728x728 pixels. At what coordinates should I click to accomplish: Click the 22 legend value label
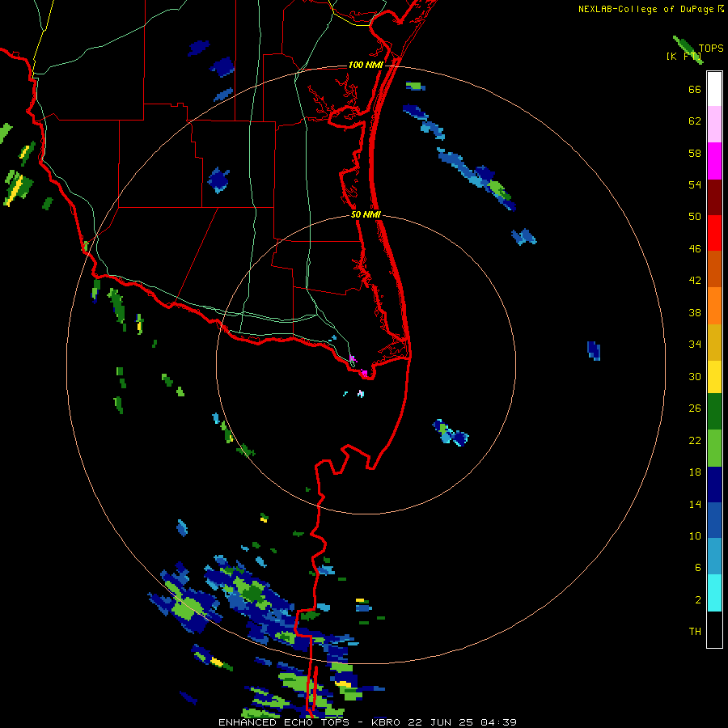[x=695, y=440]
